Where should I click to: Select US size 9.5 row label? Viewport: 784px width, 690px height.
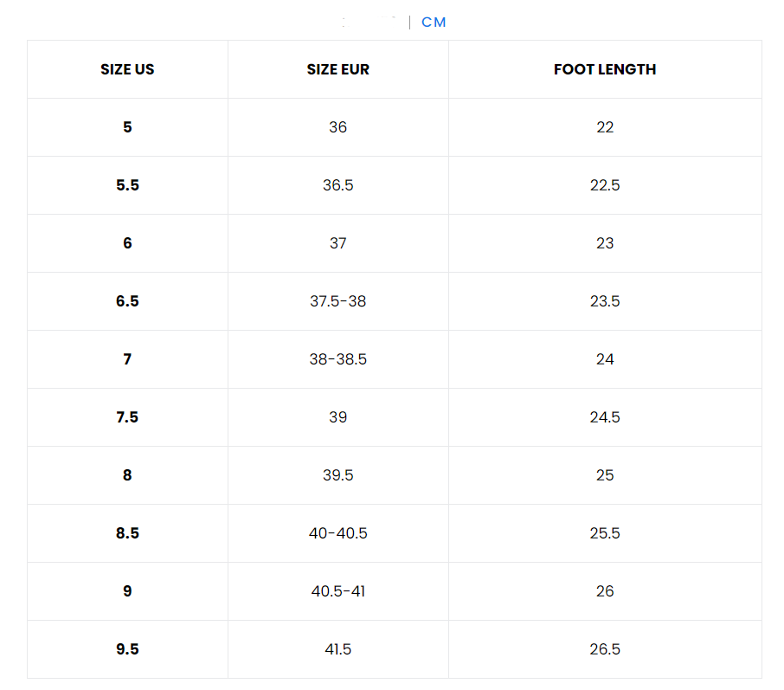coord(127,649)
